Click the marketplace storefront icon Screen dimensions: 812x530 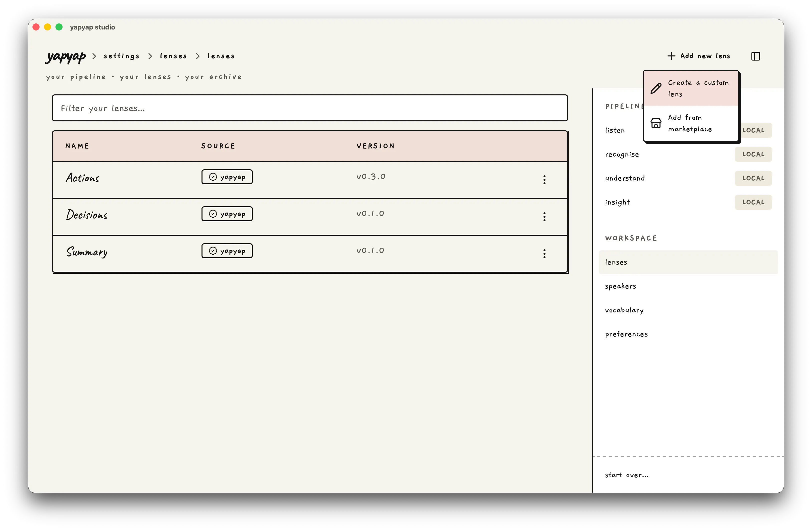pyautogui.click(x=656, y=123)
